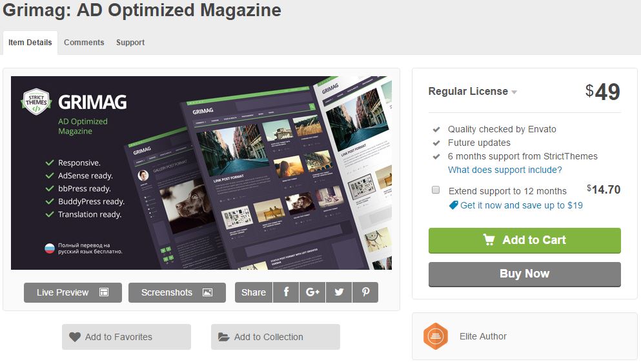Click 'Future updates' text

[x=479, y=143]
